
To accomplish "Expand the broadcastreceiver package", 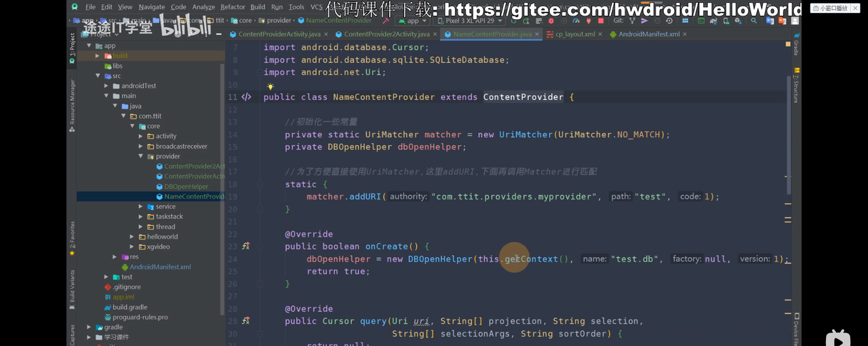I will (x=141, y=147).
